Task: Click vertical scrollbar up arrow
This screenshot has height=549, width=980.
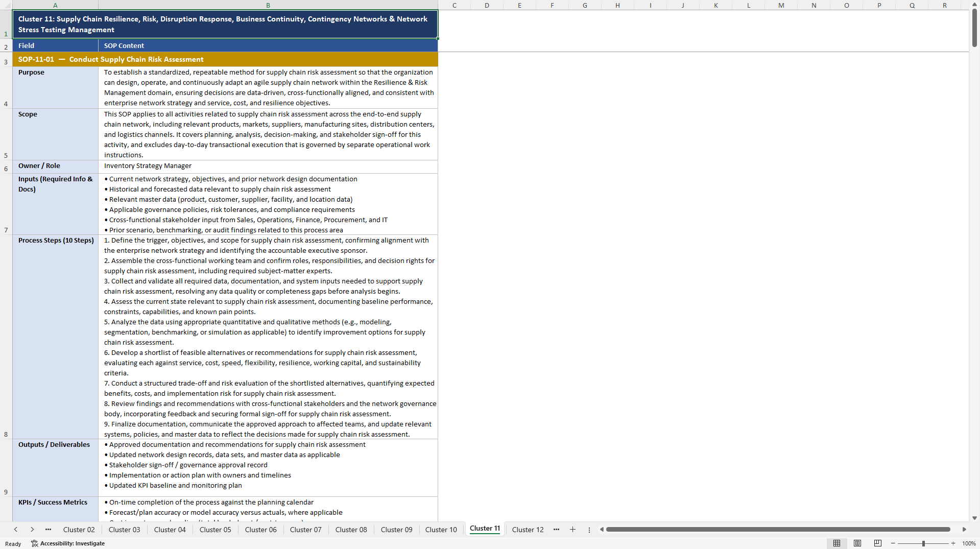Action: 974,4
